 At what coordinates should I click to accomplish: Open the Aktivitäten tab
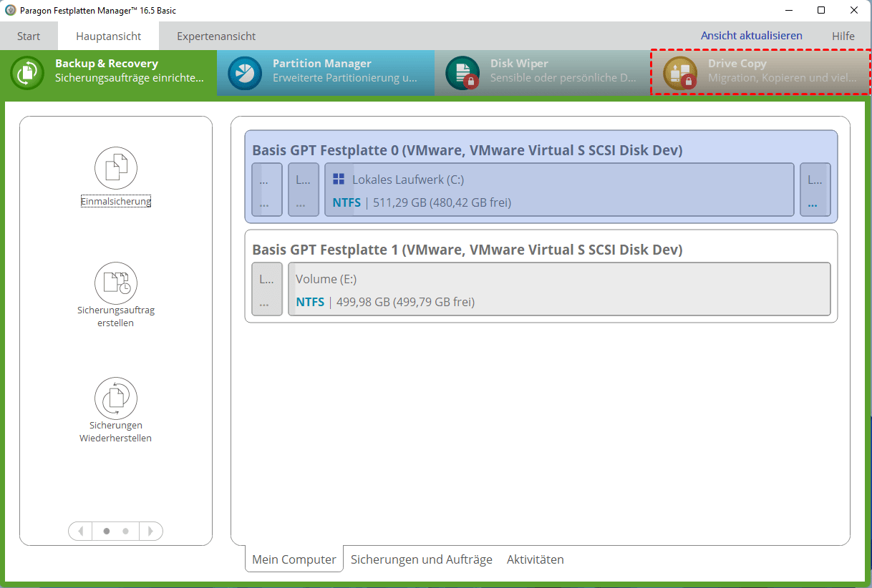(536, 559)
